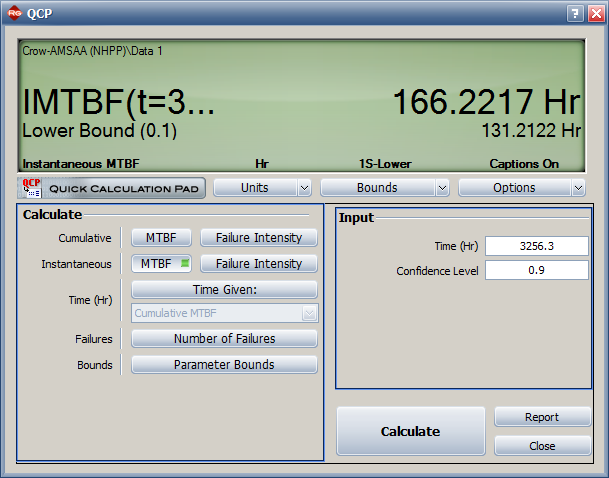Select Instantaneous MTBF calculation
This screenshot has width=609, height=478.
coord(161,264)
